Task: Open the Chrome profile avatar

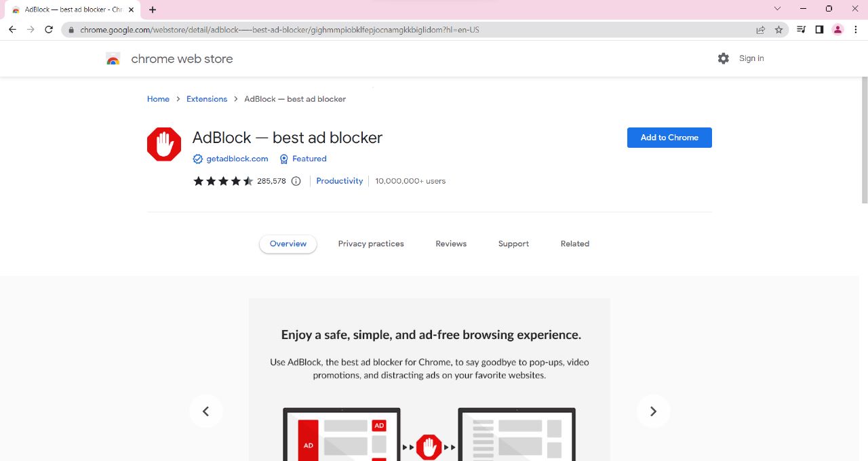Action: (x=837, y=30)
